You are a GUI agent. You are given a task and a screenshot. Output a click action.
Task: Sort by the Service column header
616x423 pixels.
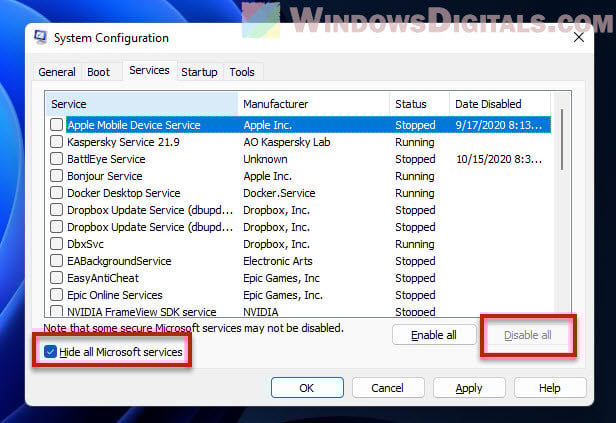(x=142, y=104)
